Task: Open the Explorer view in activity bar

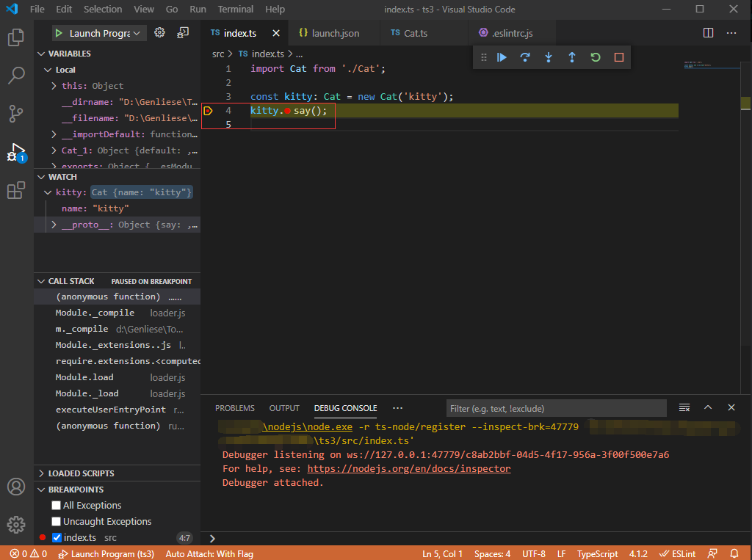Action: pos(16,37)
